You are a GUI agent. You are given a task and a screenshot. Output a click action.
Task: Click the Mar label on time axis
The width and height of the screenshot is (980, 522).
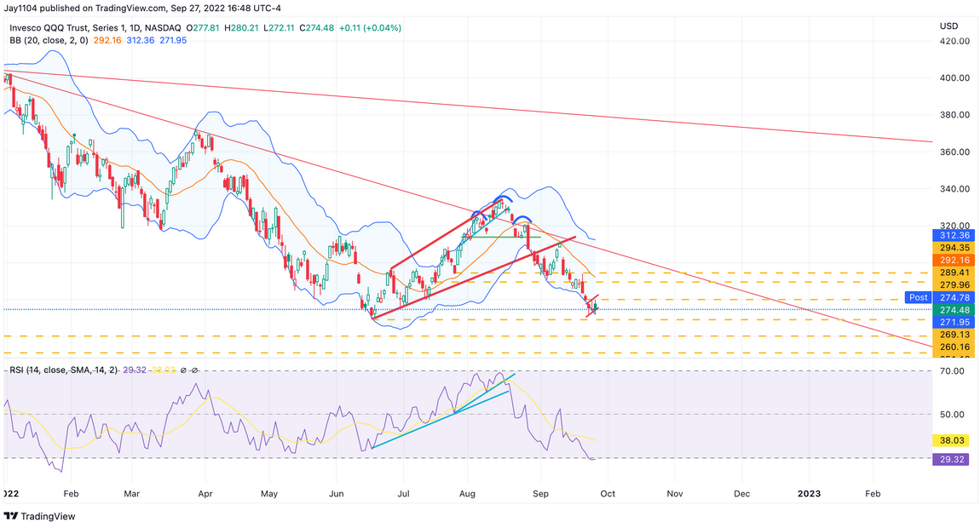point(131,494)
